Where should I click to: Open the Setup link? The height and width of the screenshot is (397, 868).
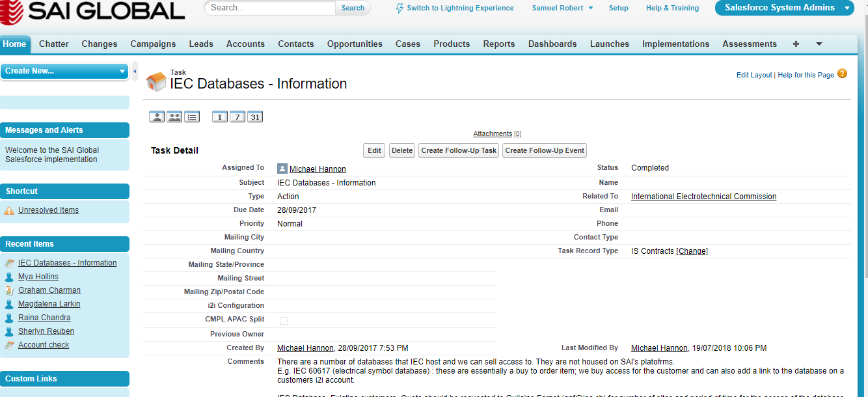coord(619,8)
